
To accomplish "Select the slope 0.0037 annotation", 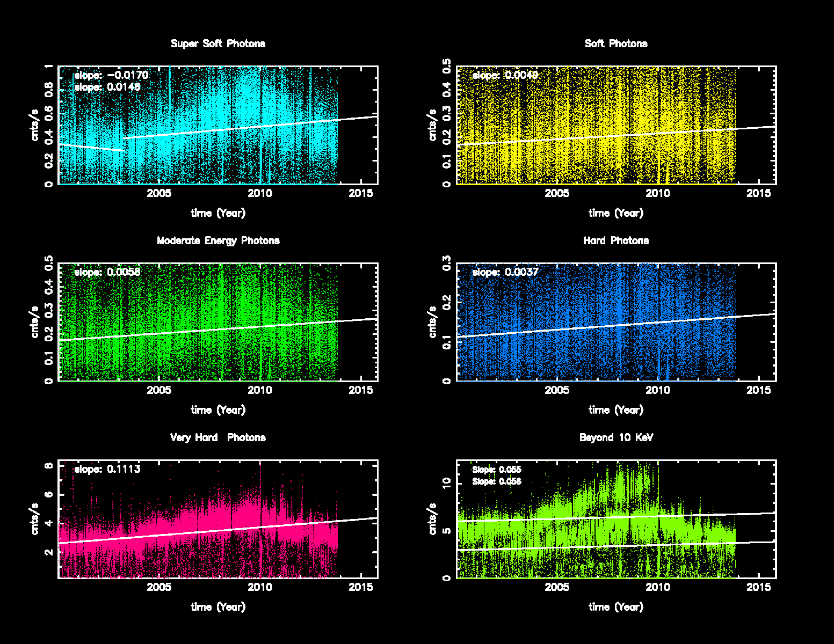I will (505, 272).
